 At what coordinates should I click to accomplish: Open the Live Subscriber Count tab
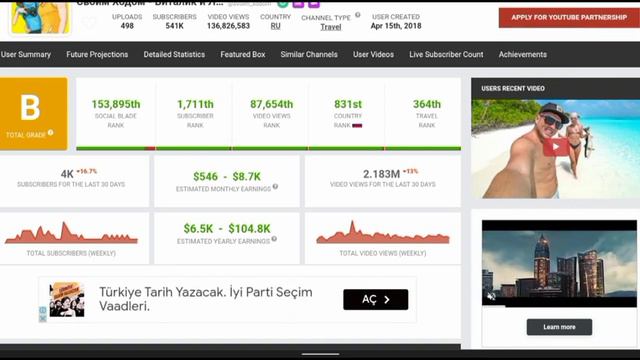[446, 54]
